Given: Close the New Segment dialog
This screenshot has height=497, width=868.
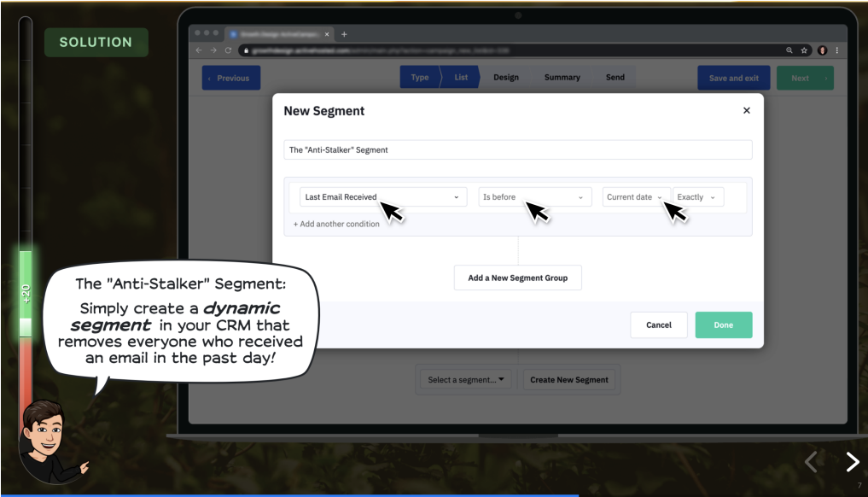Looking at the screenshot, I should click(x=746, y=110).
